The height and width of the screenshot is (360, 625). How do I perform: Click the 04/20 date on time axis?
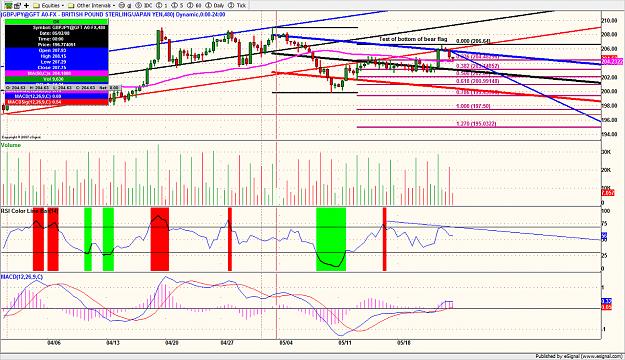171,342
